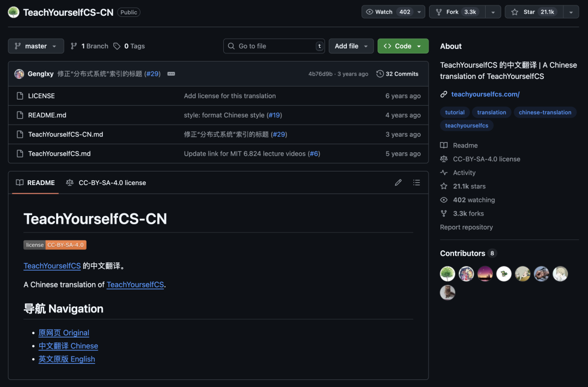Screen dimensions: 588x387
Task: Click the star icon to star the repository
Action: tap(515, 12)
